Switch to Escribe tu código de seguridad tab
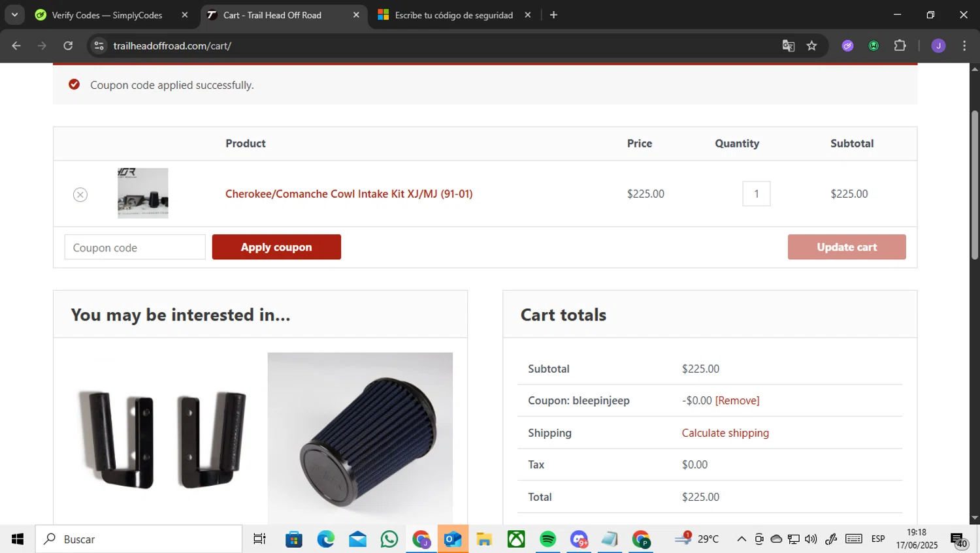This screenshot has width=980, height=553. coord(455,15)
